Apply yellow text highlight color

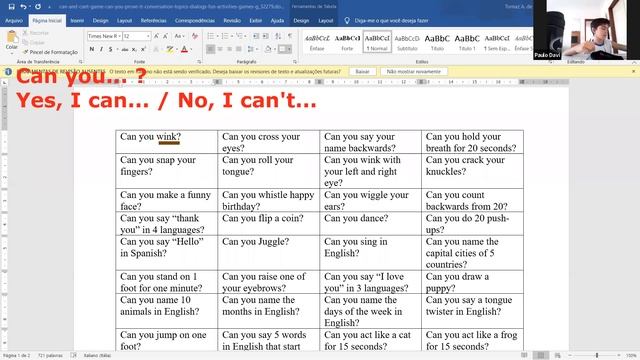(169, 49)
